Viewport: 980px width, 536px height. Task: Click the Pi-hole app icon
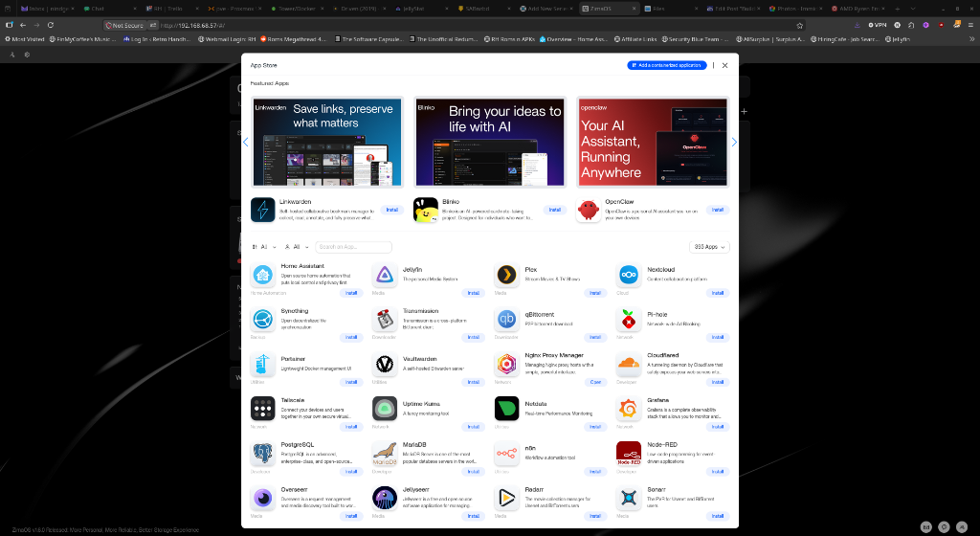(628, 320)
